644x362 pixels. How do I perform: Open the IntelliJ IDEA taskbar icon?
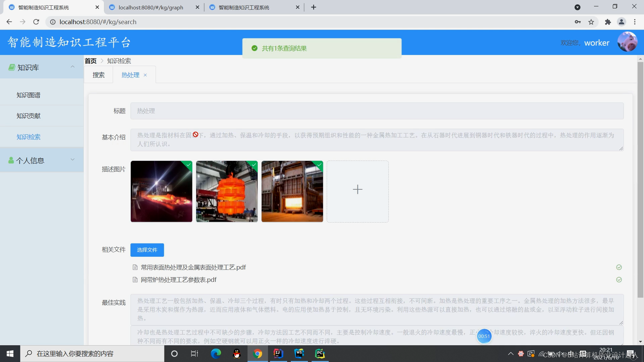point(278,354)
